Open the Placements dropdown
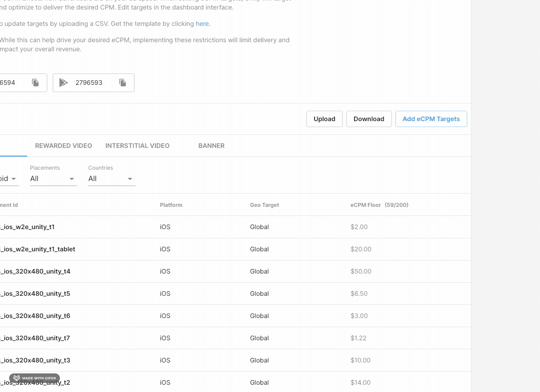The width and height of the screenshot is (540, 392). coord(54,179)
